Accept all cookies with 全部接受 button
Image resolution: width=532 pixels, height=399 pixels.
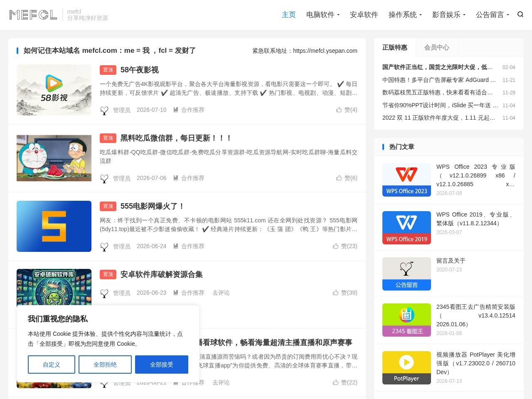click(162, 365)
